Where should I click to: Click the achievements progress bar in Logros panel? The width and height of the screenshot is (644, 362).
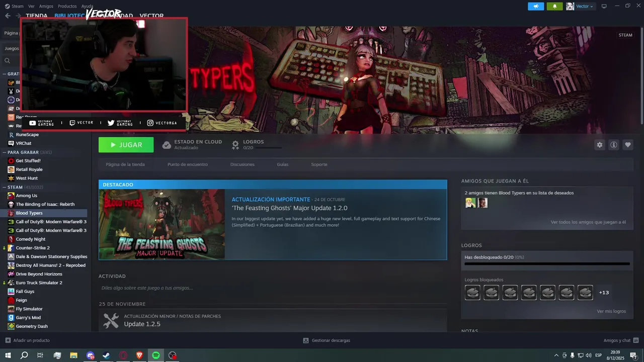(547, 263)
